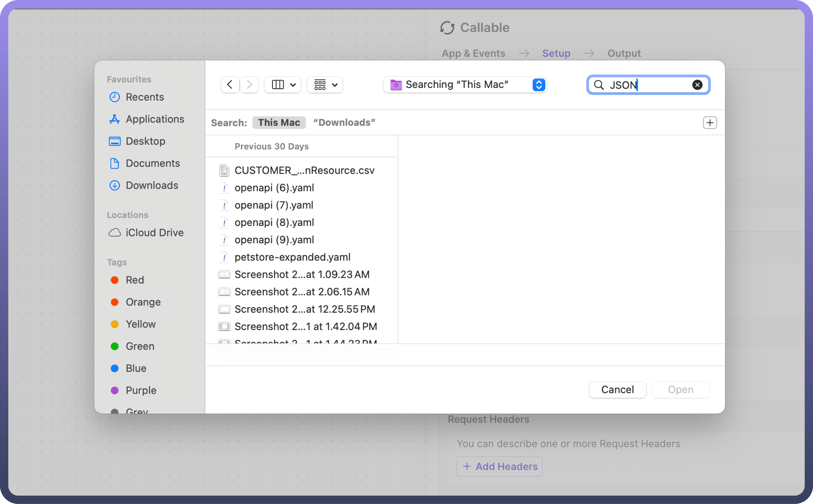Open Desktop in the sidebar
Image resolution: width=813 pixels, height=504 pixels.
click(137, 141)
